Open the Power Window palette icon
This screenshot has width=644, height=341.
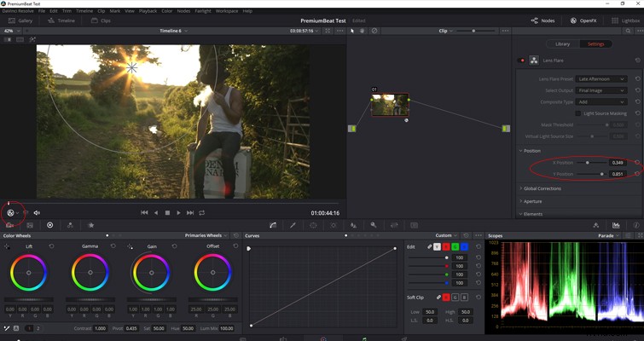pos(313,225)
